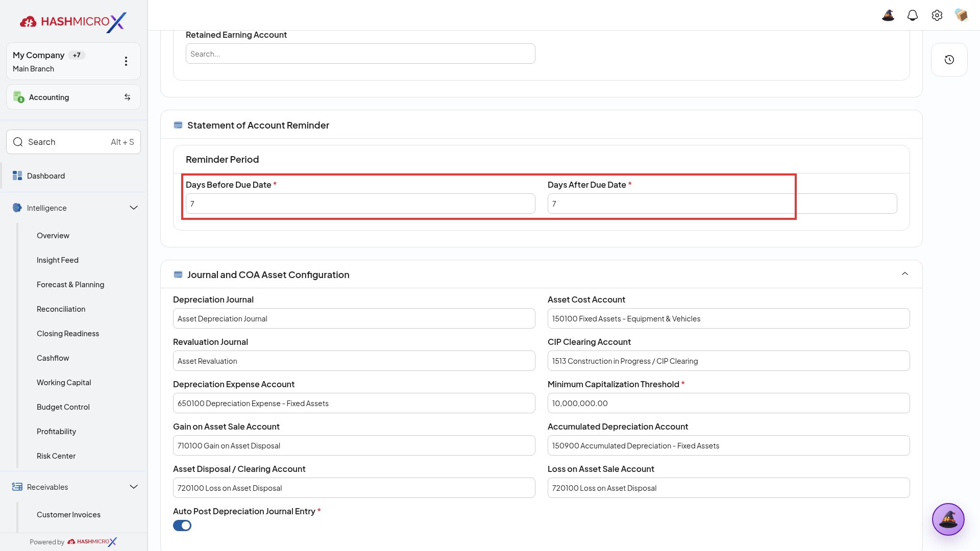Open the notifications bell
Image resolution: width=980 pixels, height=551 pixels.
click(913, 15)
